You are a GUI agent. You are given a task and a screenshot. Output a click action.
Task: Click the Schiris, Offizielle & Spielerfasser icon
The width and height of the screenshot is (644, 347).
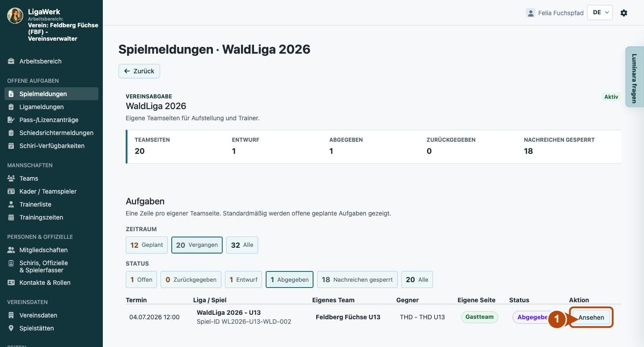click(x=11, y=263)
